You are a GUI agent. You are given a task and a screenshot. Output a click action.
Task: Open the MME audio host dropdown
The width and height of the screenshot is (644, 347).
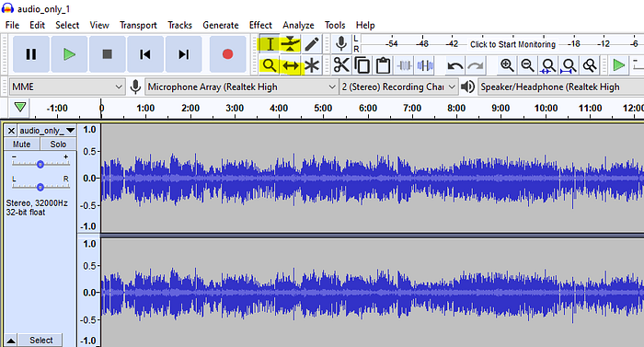(x=66, y=87)
